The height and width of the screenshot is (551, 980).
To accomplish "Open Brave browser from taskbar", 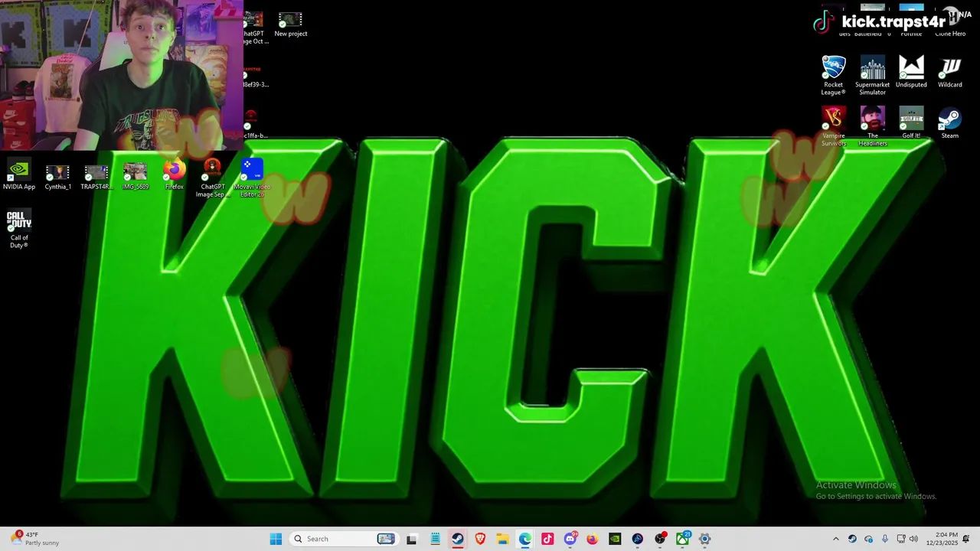I will [x=480, y=539].
